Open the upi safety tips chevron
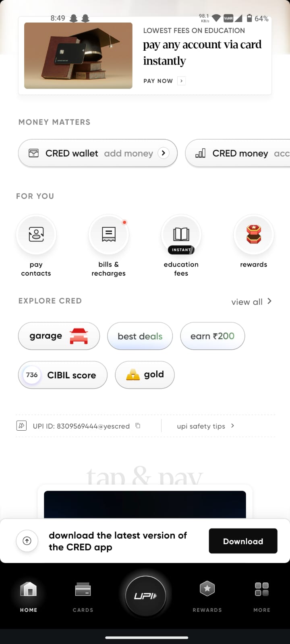The width and height of the screenshot is (290, 644). [x=232, y=426]
